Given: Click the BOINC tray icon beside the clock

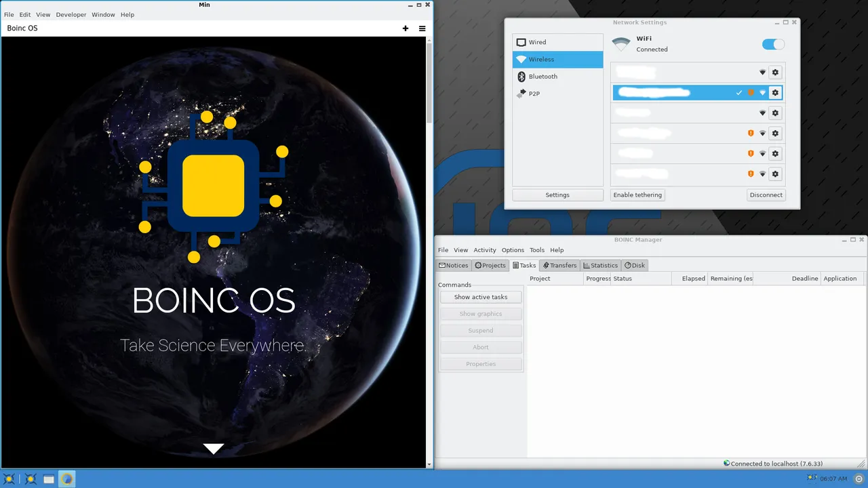Looking at the screenshot, I should click(x=812, y=479).
